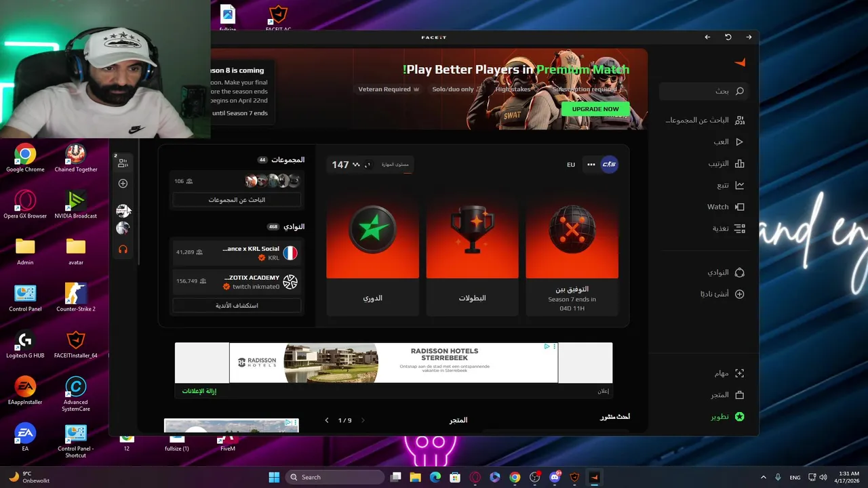The width and height of the screenshot is (868, 488).
Task: Open Counter-Strike 2 desktop shortcut
Action: pos(75,298)
